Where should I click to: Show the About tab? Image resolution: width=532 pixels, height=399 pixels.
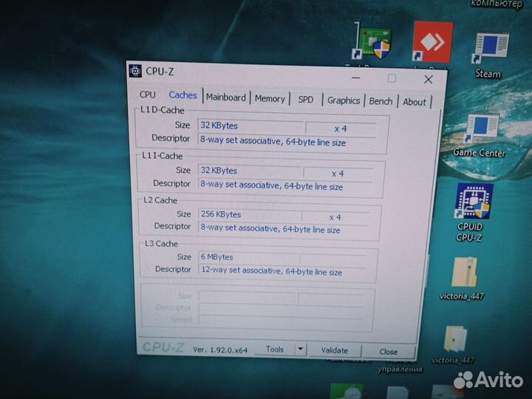coord(415,102)
